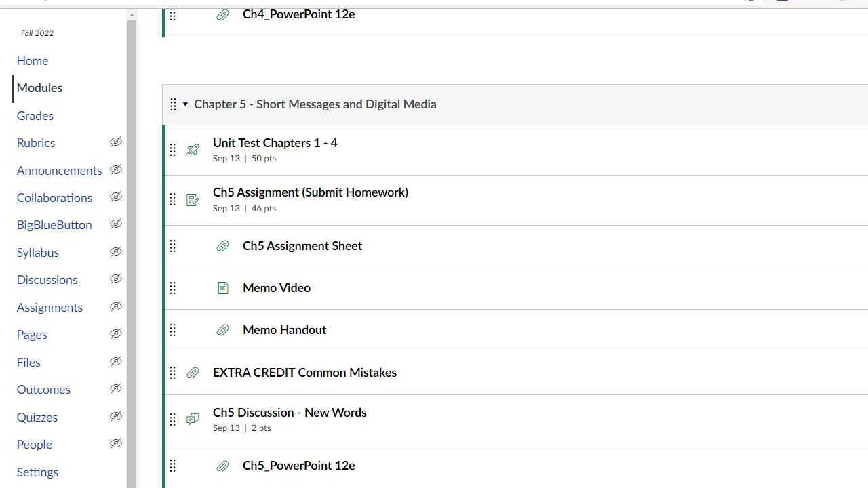Screen dimensions: 868x488
Task: Click the hidden-eye icon next to Rubrics
Action: pos(116,142)
